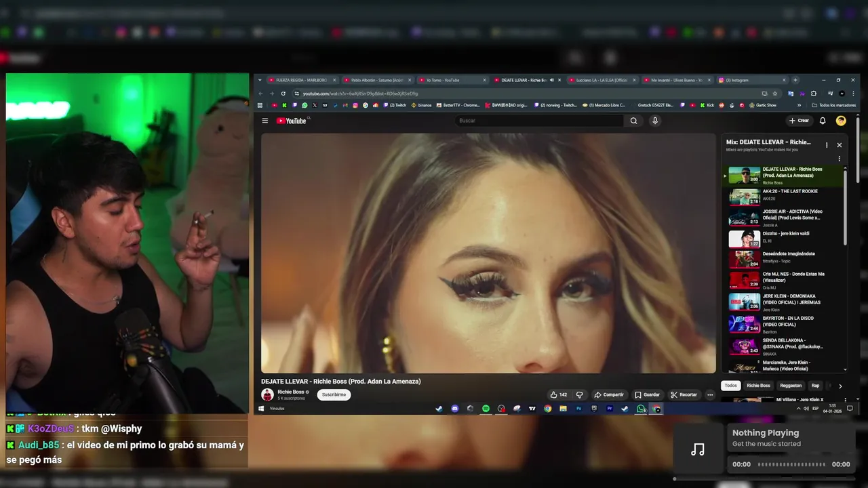Select the Richie Boss filter chip
Image resolution: width=868 pixels, height=488 pixels.
(x=758, y=386)
